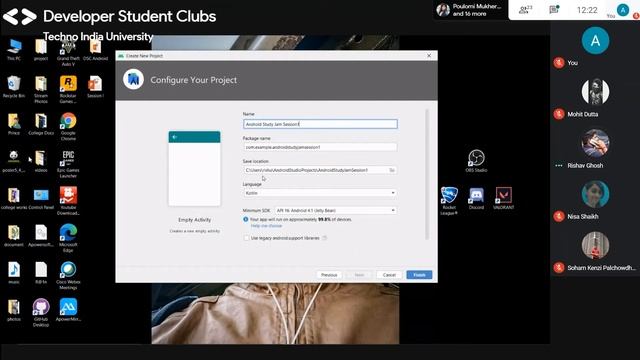Open the Stream Photos folder

pos(41,90)
